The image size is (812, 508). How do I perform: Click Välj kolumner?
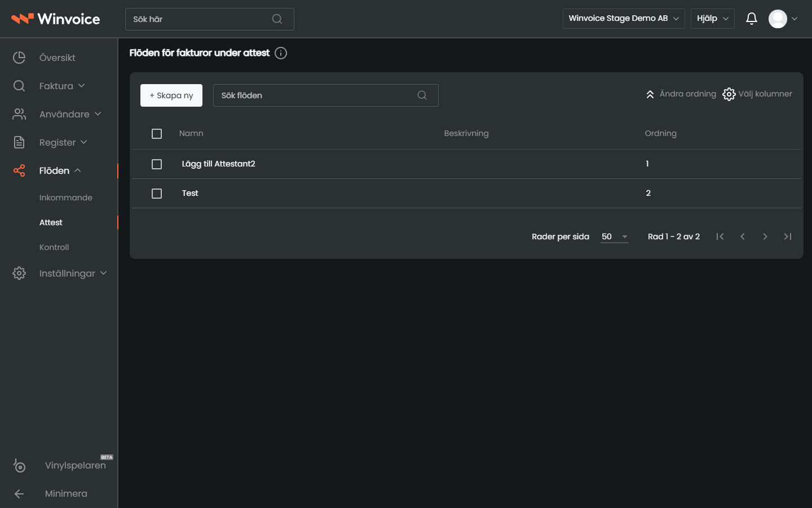click(x=757, y=94)
